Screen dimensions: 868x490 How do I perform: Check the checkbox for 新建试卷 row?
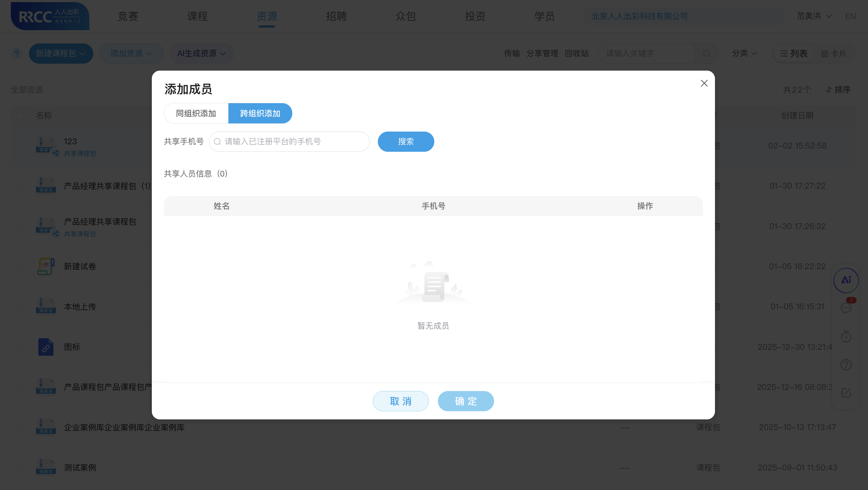tap(19, 266)
